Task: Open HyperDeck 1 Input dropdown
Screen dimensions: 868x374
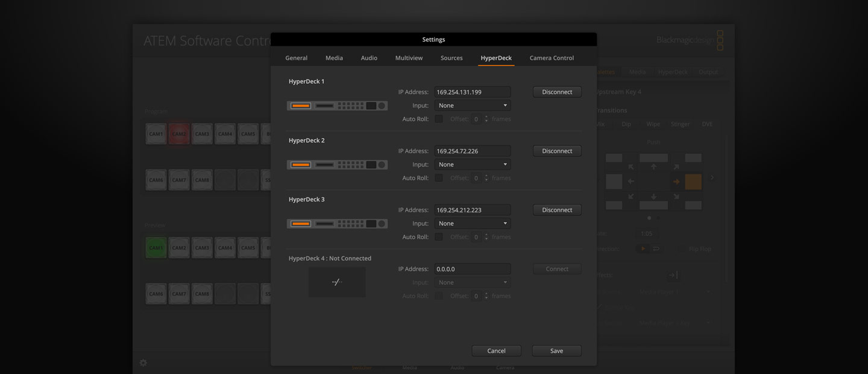Action: [x=472, y=104]
